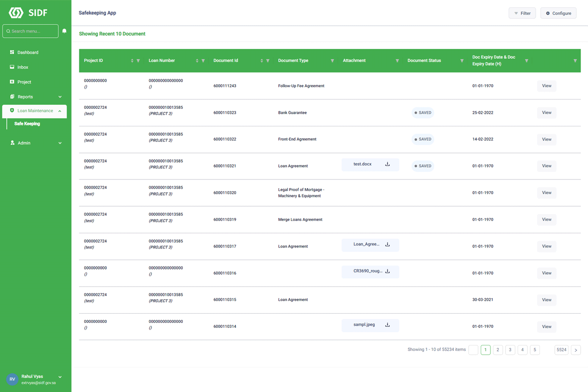Click the notification bell icon
Image resolution: width=588 pixels, height=392 pixels.
64,31
